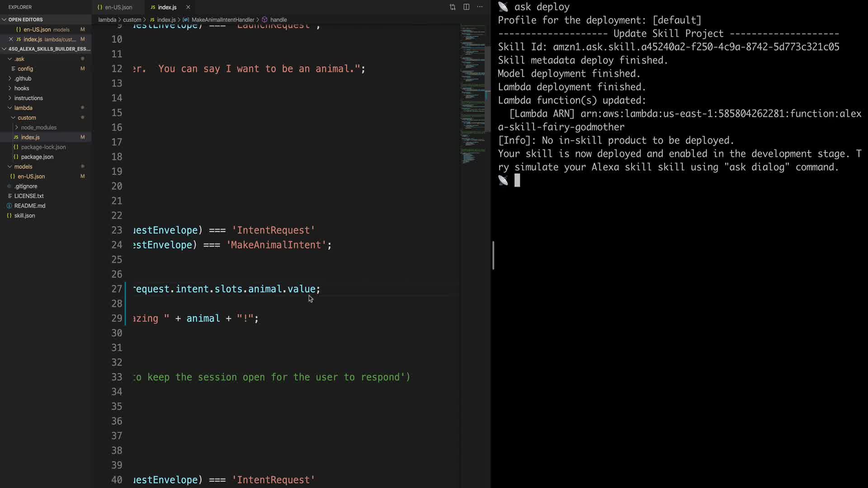Close index.js in Open Editors list
Image resolution: width=868 pixels, height=488 pixels.
click(11, 39)
